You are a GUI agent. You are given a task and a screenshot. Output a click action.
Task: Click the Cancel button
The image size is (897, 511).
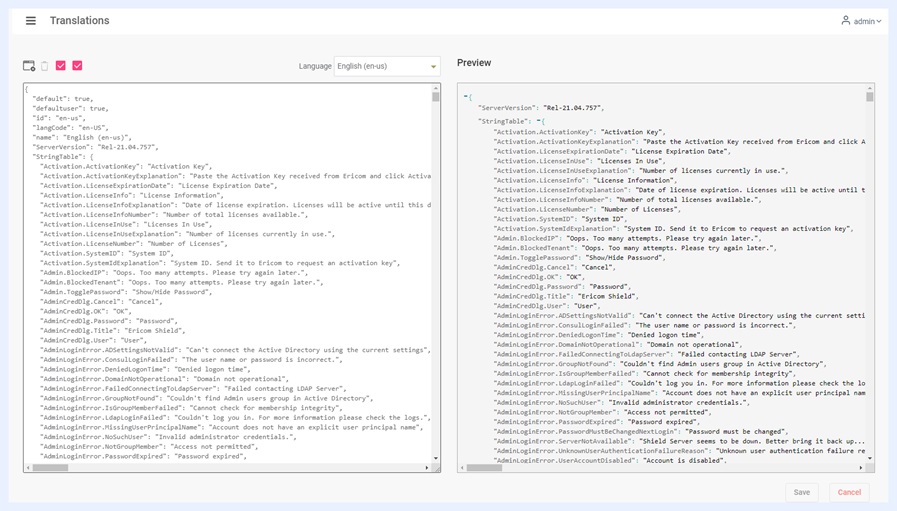[849, 492]
